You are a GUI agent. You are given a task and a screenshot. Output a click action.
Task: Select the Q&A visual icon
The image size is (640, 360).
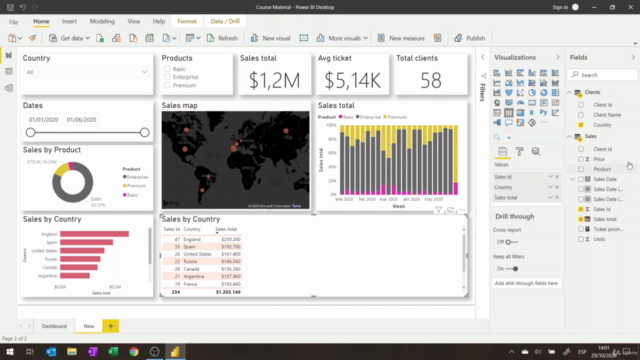[x=509, y=122]
